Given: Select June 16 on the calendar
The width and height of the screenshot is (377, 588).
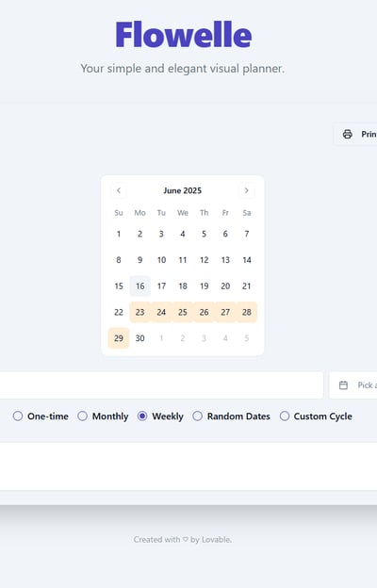Looking at the screenshot, I should pyautogui.click(x=139, y=286).
